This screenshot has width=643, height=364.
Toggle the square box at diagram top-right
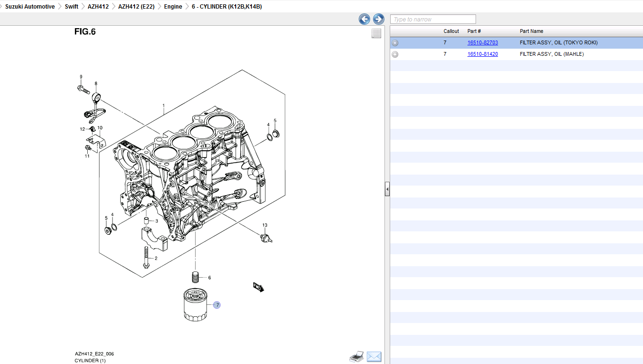pos(376,33)
